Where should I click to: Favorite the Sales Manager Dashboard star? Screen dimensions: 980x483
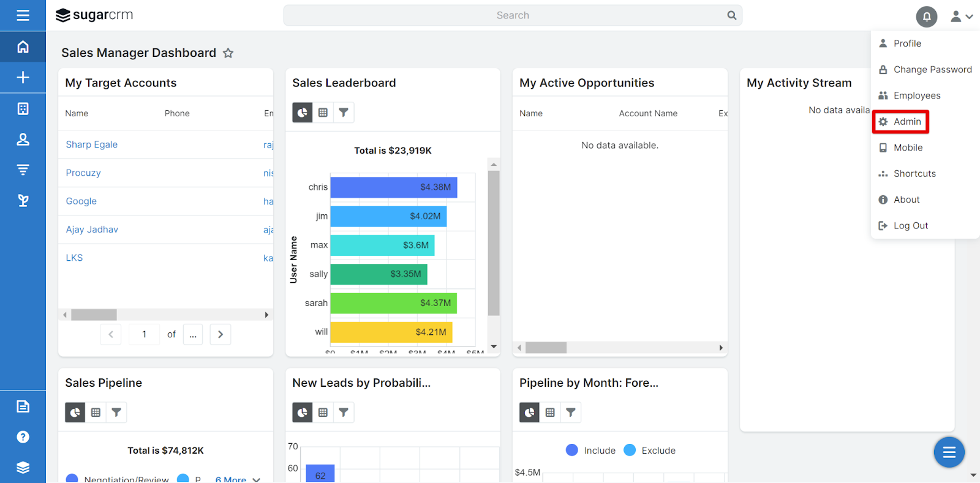pyautogui.click(x=228, y=53)
